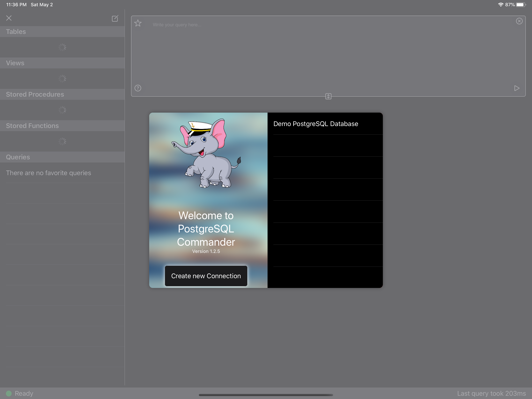Tap the compose new query icon
The image size is (532, 399).
pyautogui.click(x=115, y=18)
